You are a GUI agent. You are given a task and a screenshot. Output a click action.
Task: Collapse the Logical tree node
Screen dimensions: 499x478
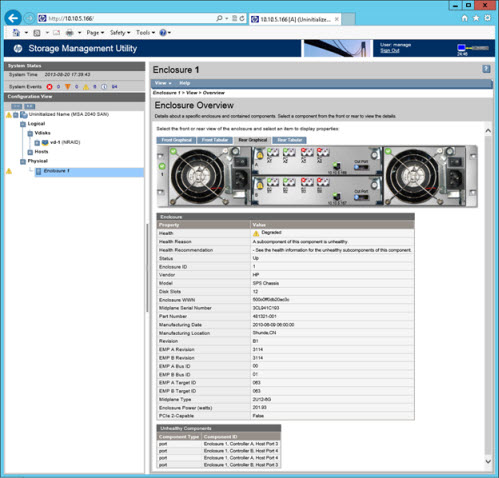[x=23, y=124]
